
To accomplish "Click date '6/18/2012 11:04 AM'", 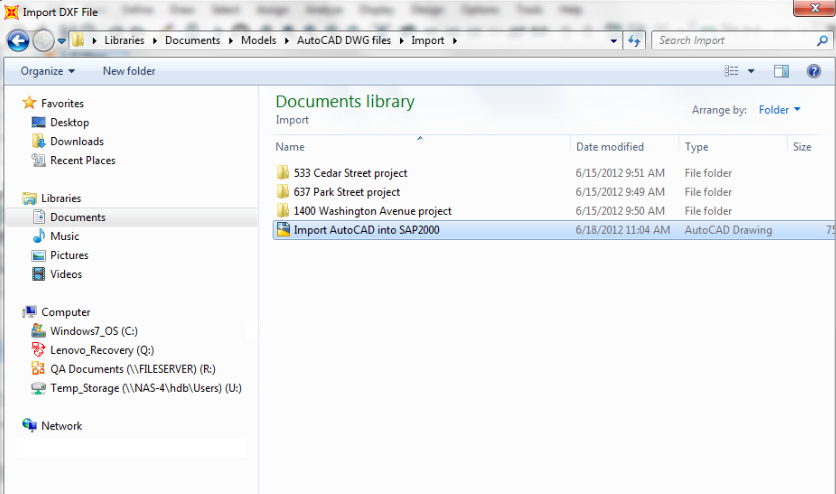I will point(623,230).
